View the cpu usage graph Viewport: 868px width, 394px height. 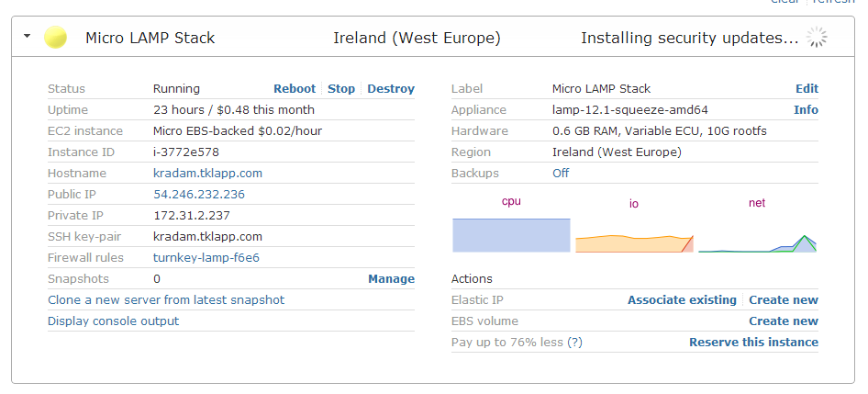click(511, 234)
